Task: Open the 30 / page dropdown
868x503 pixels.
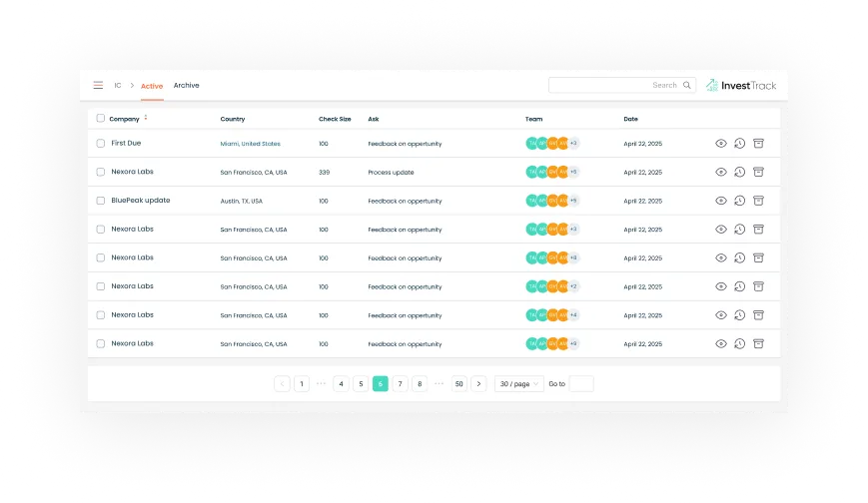Action: [519, 383]
